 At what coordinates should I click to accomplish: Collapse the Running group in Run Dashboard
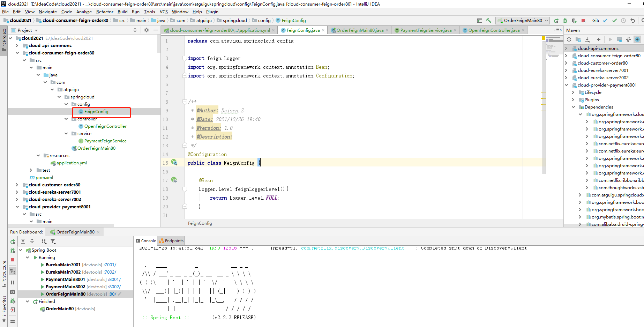click(27, 257)
